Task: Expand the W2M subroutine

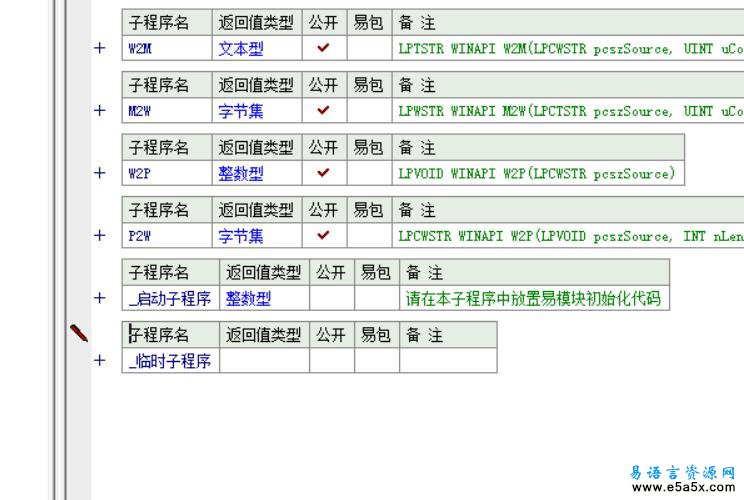Action: click(100, 48)
